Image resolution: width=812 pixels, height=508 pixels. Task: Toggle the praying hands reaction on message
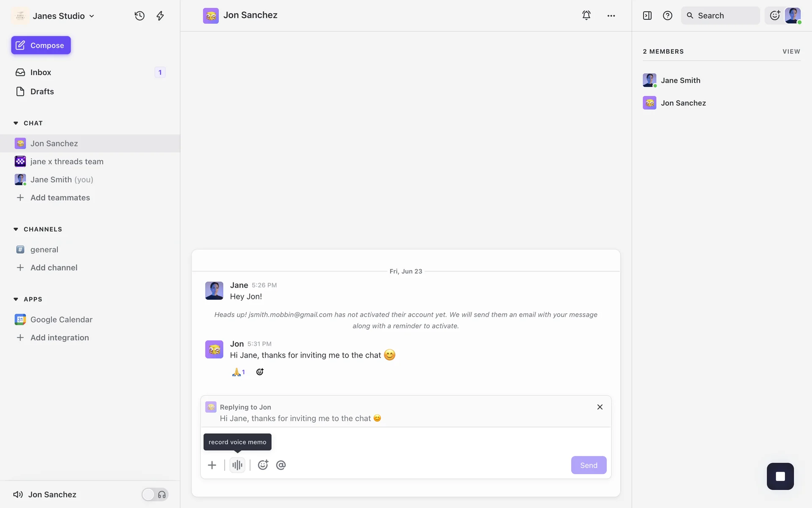(238, 372)
